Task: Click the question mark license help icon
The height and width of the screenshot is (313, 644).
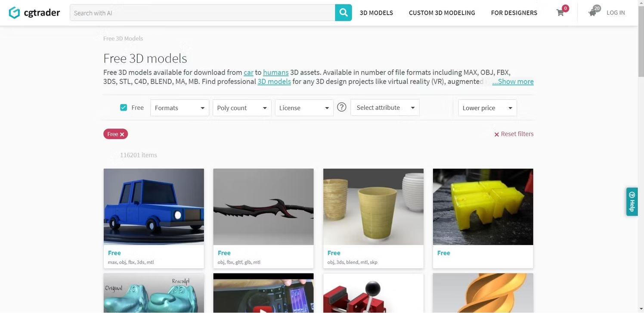Action: [x=342, y=107]
